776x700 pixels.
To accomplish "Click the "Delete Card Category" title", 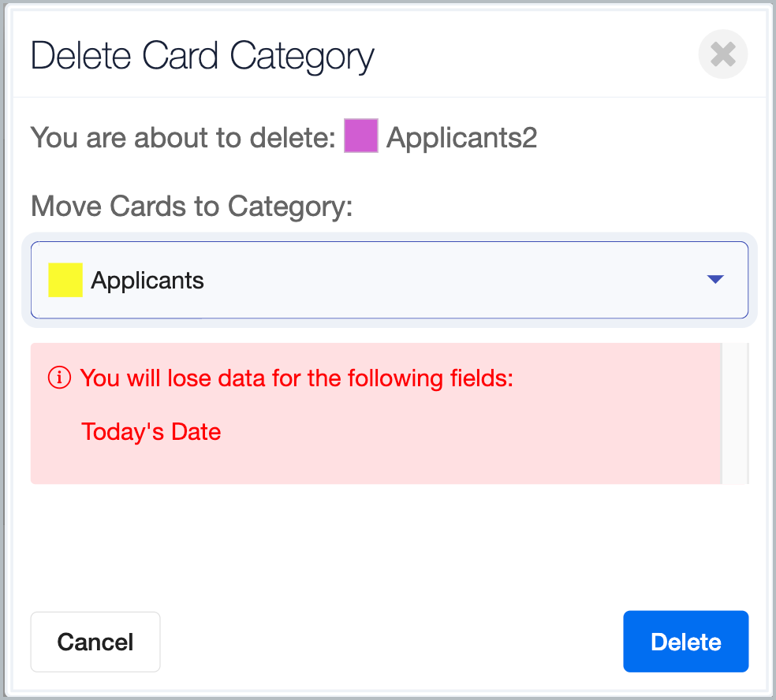I will 203,57.
